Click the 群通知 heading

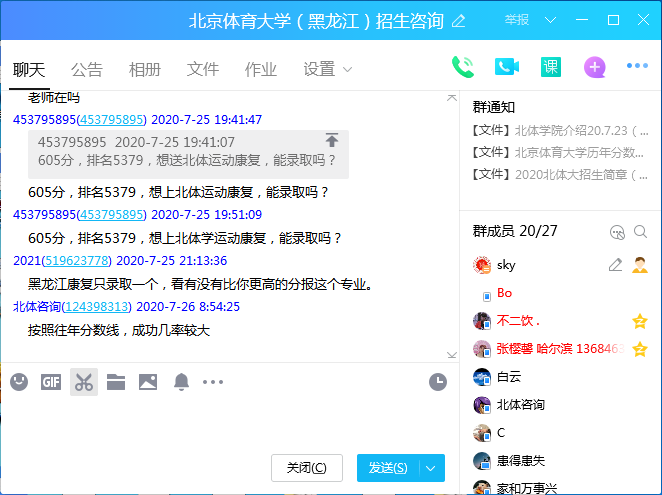[494, 107]
